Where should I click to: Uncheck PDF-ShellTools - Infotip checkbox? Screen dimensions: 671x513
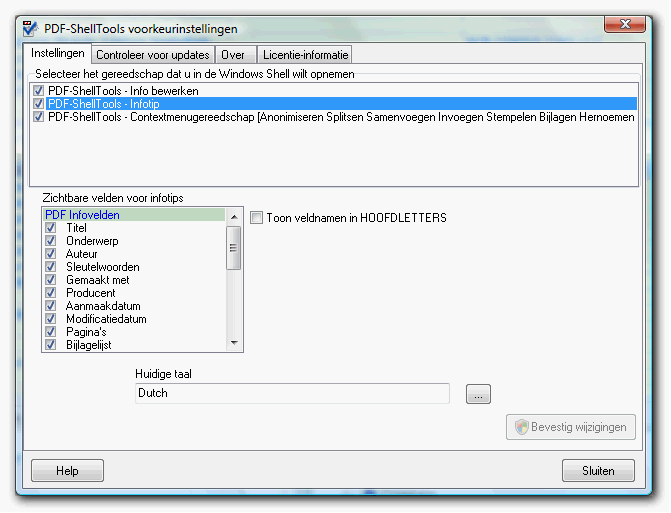[x=39, y=104]
